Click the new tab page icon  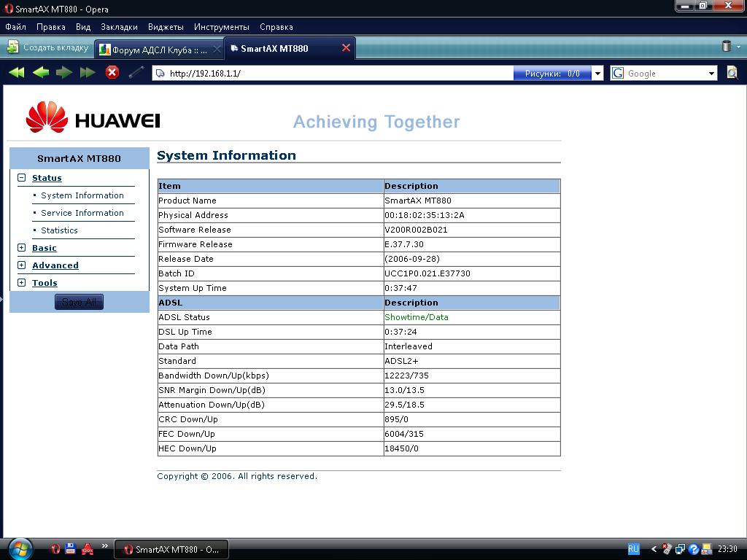pos(13,47)
